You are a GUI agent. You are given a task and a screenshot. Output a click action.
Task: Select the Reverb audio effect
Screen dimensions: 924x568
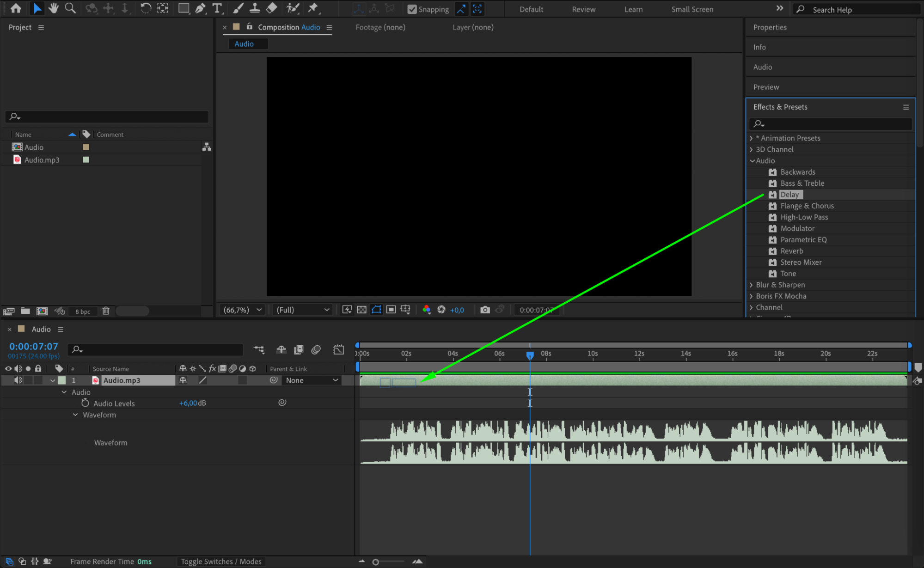pyautogui.click(x=791, y=251)
